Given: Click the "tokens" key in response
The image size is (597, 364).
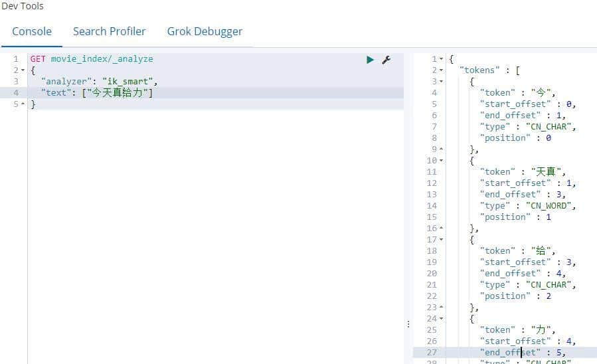Looking at the screenshot, I should (479, 70).
